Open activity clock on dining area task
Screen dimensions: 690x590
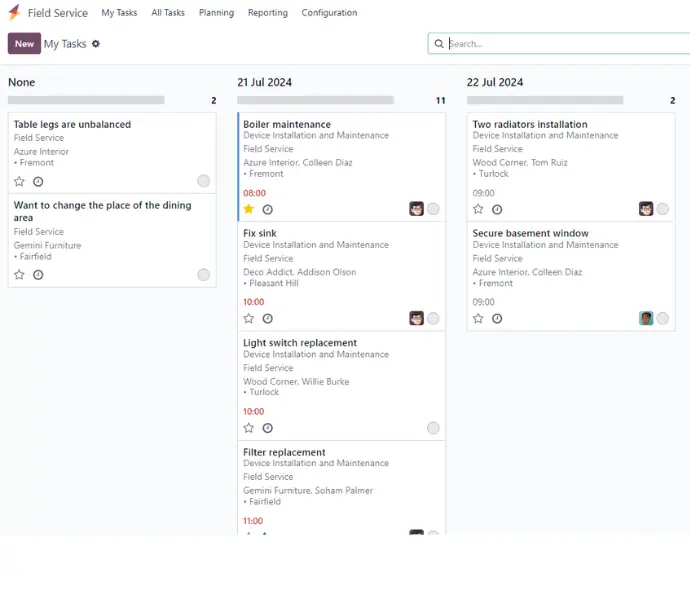click(38, 275)
